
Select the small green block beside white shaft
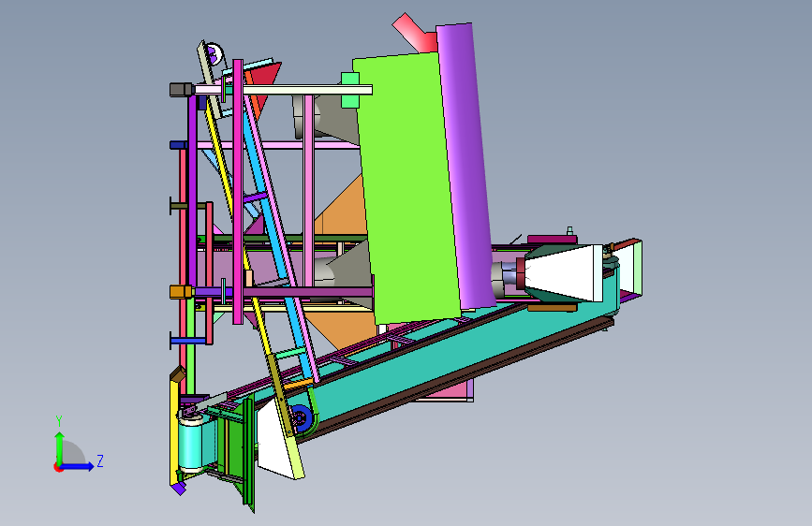click(350, 90)
